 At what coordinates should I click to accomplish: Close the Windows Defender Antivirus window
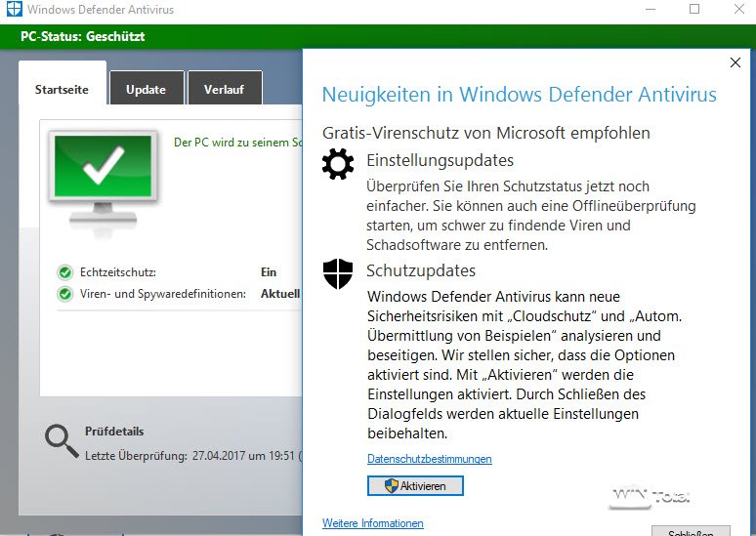[x=739, y=9]
